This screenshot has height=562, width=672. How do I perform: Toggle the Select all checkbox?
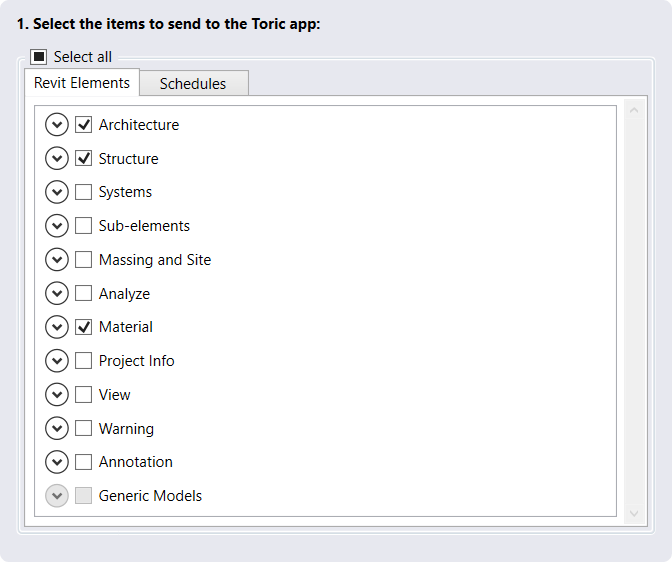39,57
